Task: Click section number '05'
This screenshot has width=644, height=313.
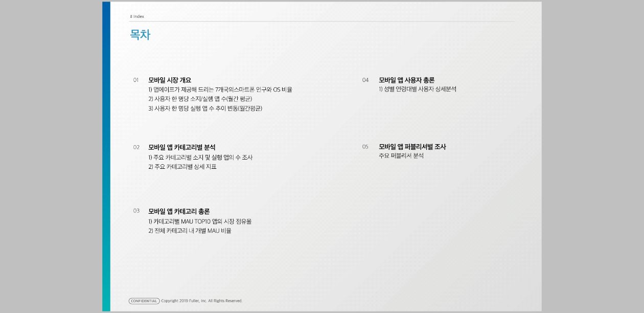Action: [365, 147]
